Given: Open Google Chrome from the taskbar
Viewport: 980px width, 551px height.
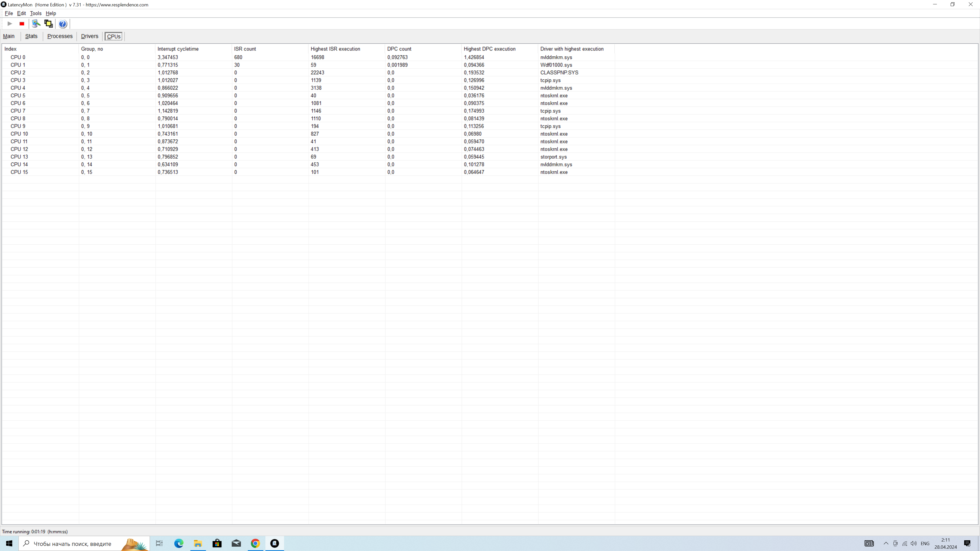Looking at the screenshot, I should 255,543.
